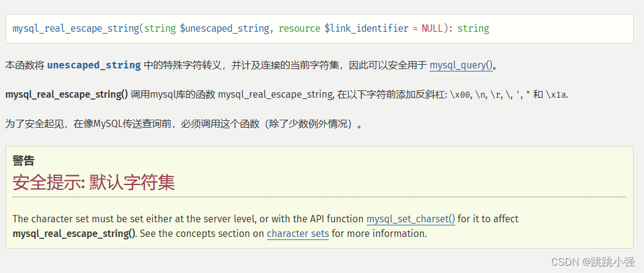This screenshot has height=273, width=644.
Task: Click the CSDN @跳跳小强 watermark
Action: point(592,261)
